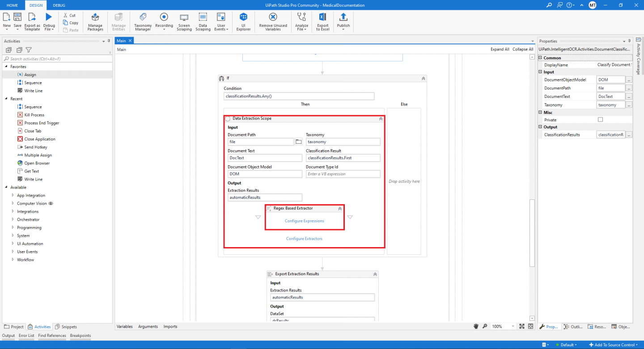Viewport: 644px width, 349px height.
Task: Launch Screen Scraping wizard
Action: pos(184,21)
